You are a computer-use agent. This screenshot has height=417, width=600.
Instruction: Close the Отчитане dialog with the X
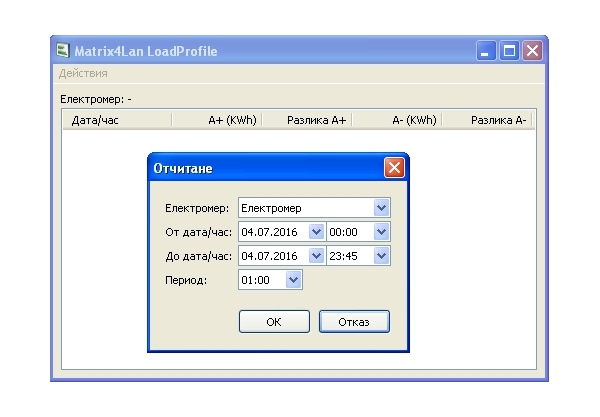click(x=394, y=168)
